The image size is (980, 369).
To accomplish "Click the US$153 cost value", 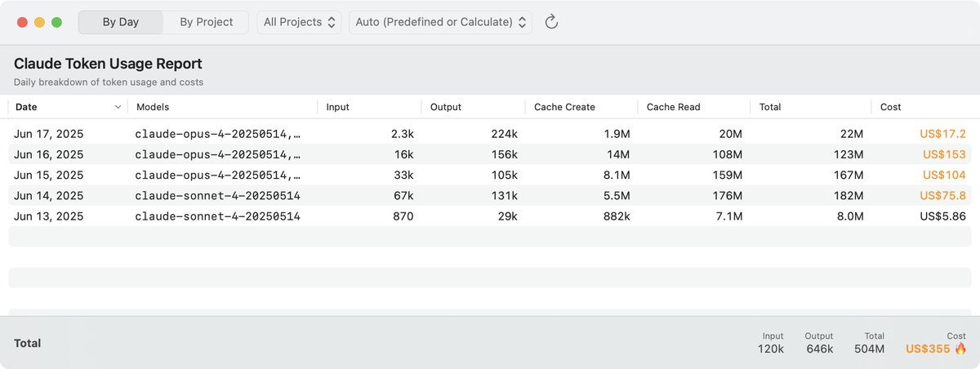I will coord(945,154).
